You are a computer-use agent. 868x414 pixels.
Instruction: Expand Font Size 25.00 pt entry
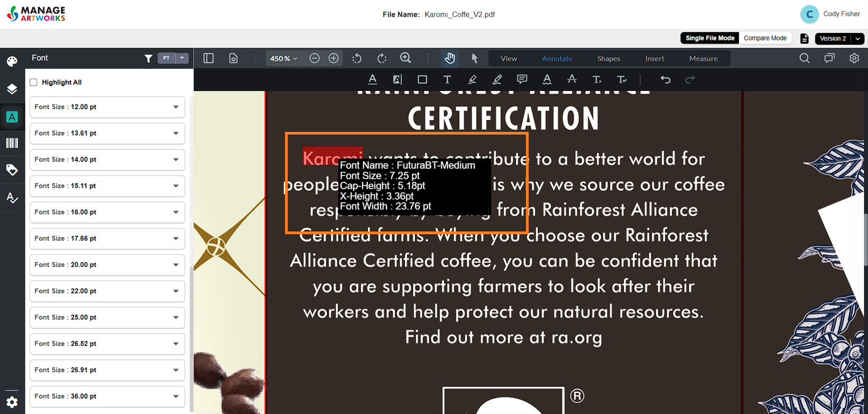pos(108,318)
